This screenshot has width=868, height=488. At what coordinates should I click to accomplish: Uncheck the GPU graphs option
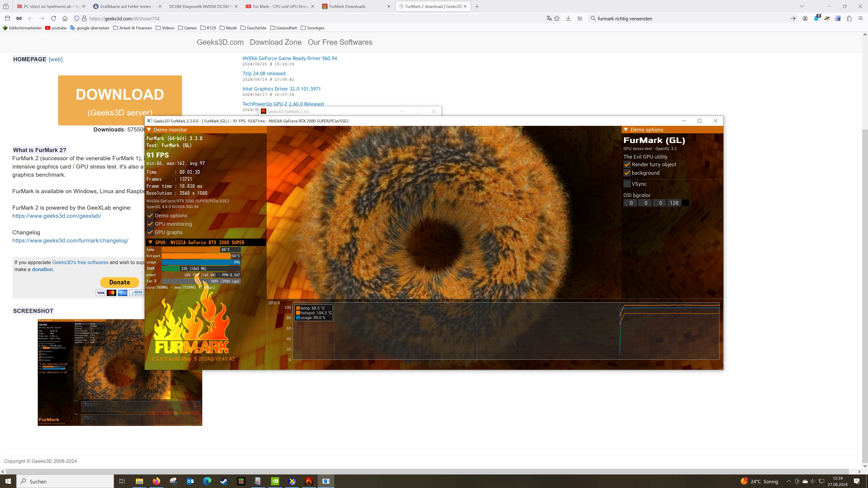point(150,232)
